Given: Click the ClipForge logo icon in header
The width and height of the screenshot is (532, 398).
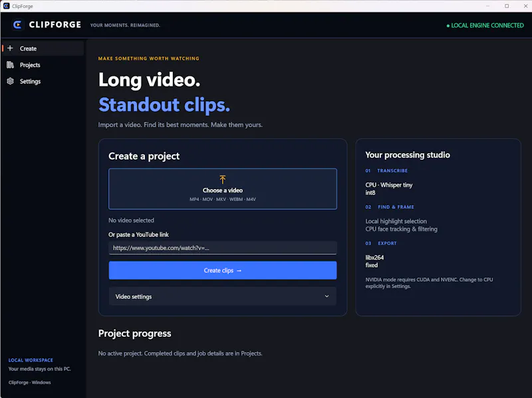Looking at the screenshot, I should 17,25.
